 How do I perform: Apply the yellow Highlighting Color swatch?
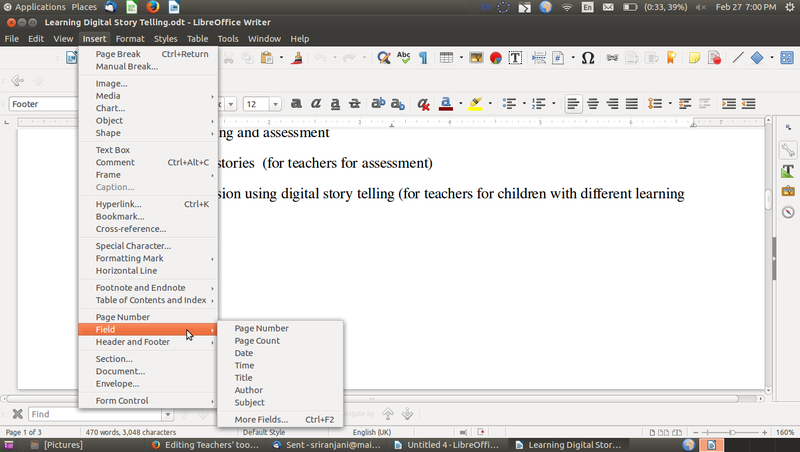pos(475,104)
